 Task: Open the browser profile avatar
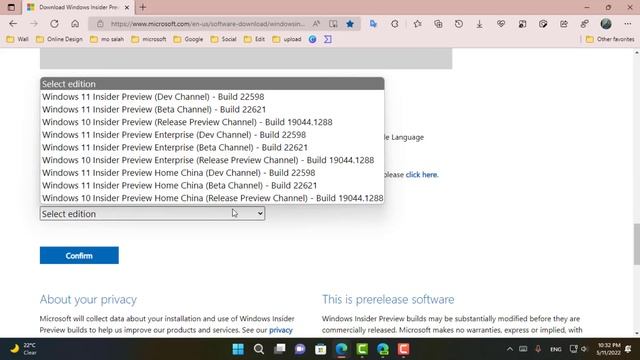pos(606,24)
